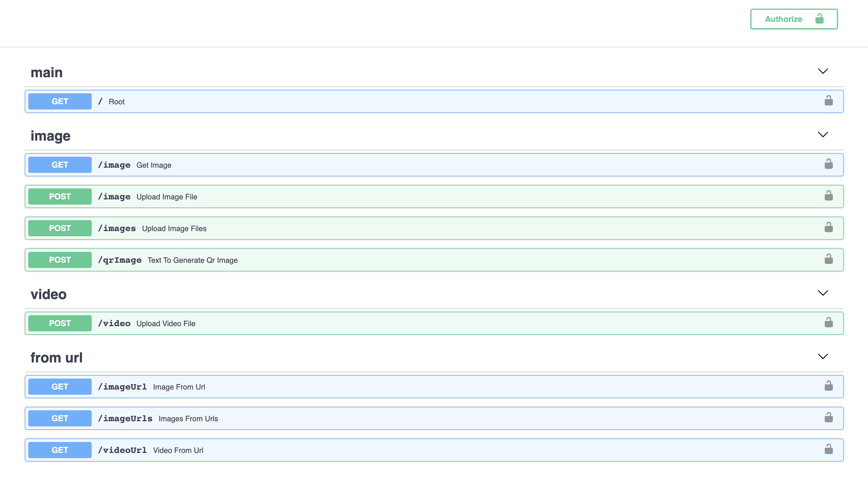The height and width of the screenshot is (480, 868).
Task: Collapse the main section chevron
Action: tap(822, 71)
